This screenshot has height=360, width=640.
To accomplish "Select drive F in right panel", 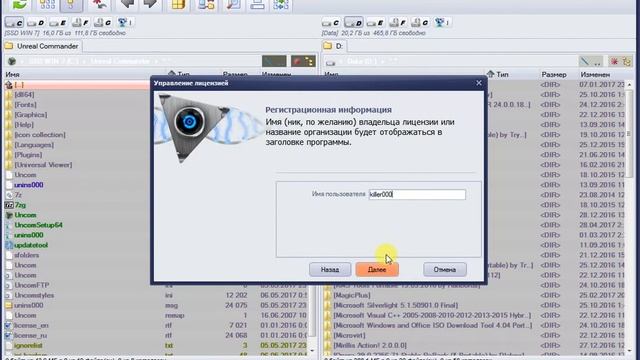I will pyautogui.click(x=398, y=22).
